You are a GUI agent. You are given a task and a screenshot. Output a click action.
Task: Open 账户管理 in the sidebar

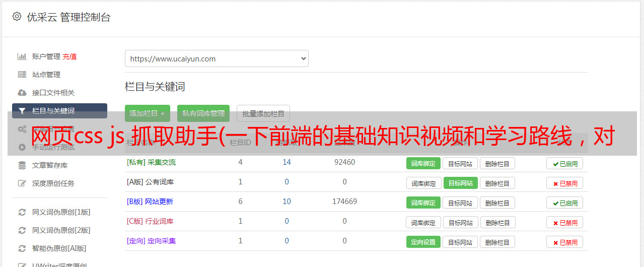46,56
